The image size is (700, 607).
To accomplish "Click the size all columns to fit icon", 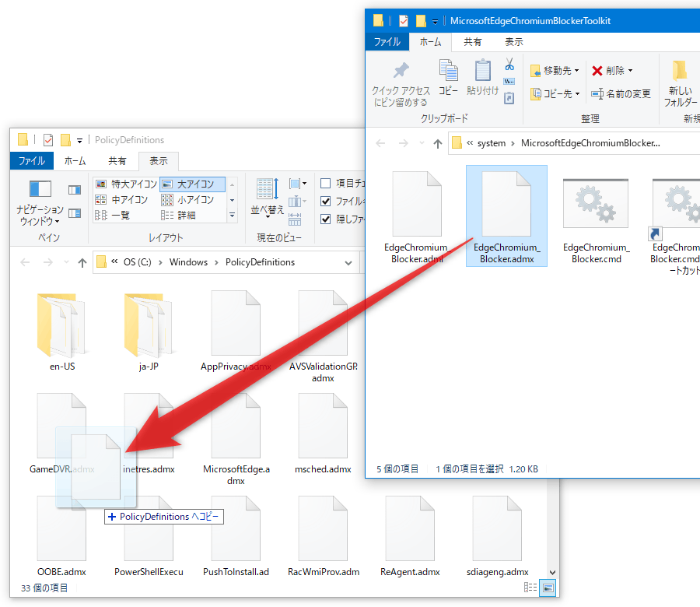I will pyautogui.click(x=295, y=219).
